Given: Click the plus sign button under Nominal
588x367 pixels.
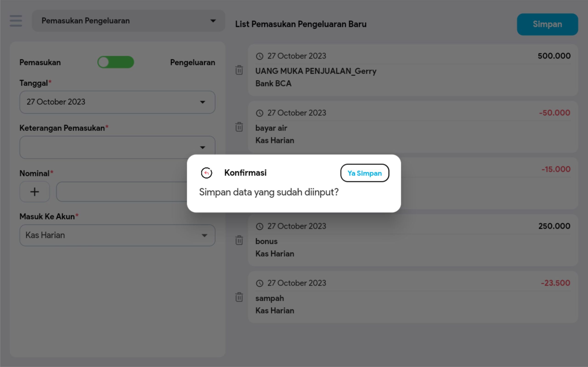Looking at the screenshot, I should pos(34,192).
